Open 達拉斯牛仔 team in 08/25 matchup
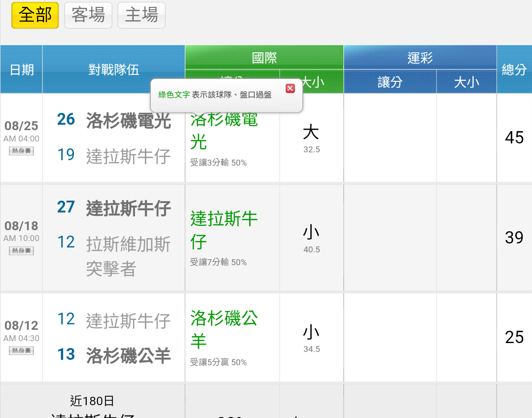 point(128,156)
